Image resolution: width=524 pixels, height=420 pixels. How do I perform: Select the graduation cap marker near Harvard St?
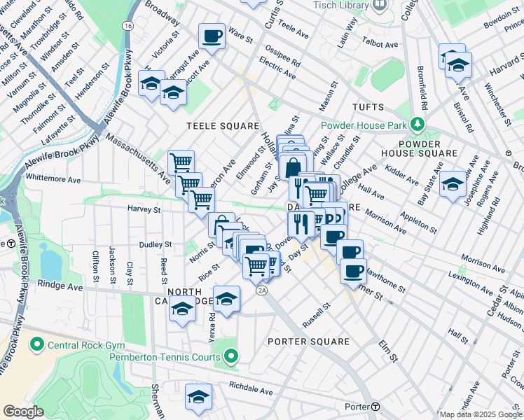click(x=459, y=65)
